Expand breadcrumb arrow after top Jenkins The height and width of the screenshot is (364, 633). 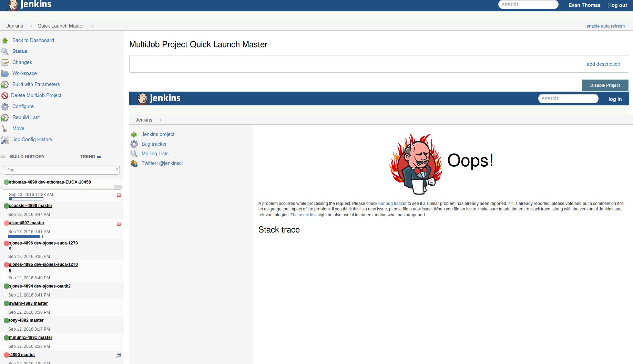click(31, 26)
